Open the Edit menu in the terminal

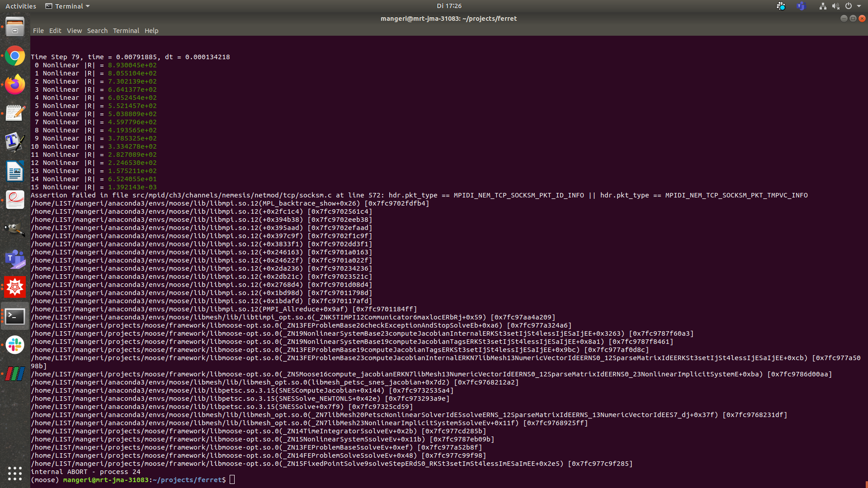click(55, 31)
